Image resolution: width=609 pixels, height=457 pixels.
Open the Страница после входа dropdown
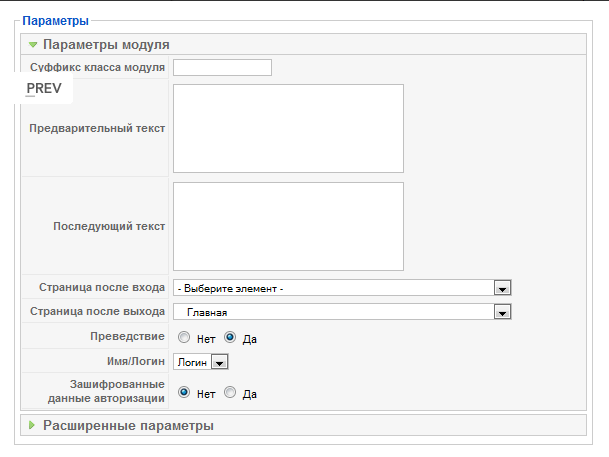[x=342, y=288]
